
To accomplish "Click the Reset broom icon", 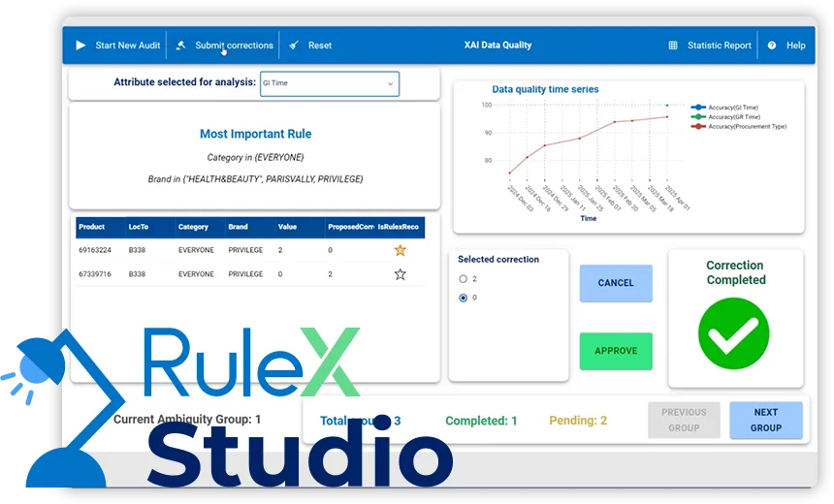I will point(294,46).
